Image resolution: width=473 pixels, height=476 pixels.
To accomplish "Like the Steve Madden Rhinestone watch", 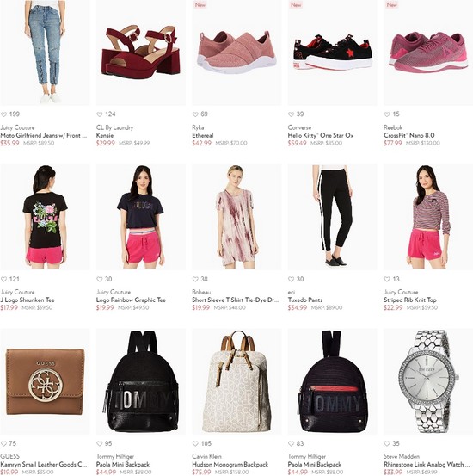I will [387, 444].
